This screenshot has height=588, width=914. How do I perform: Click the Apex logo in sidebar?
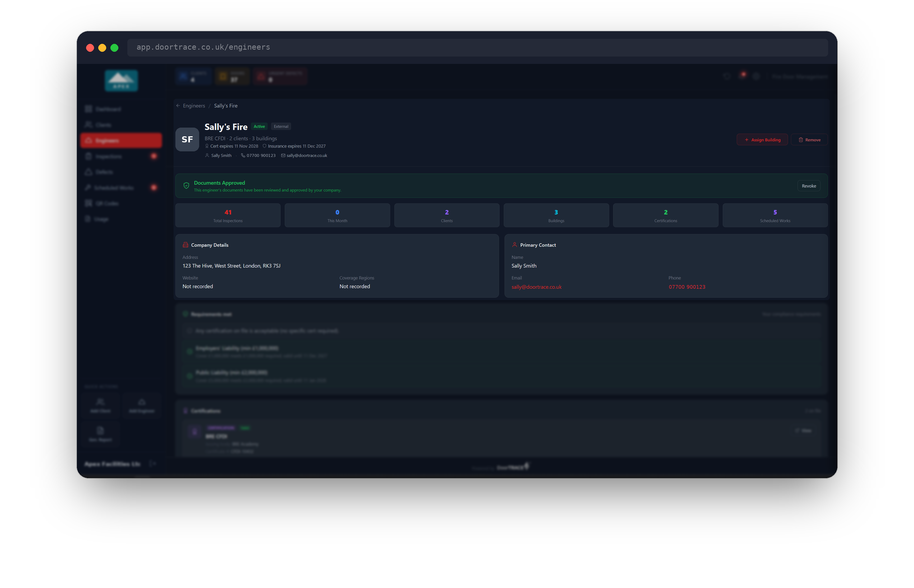click(x=122, y=81)
